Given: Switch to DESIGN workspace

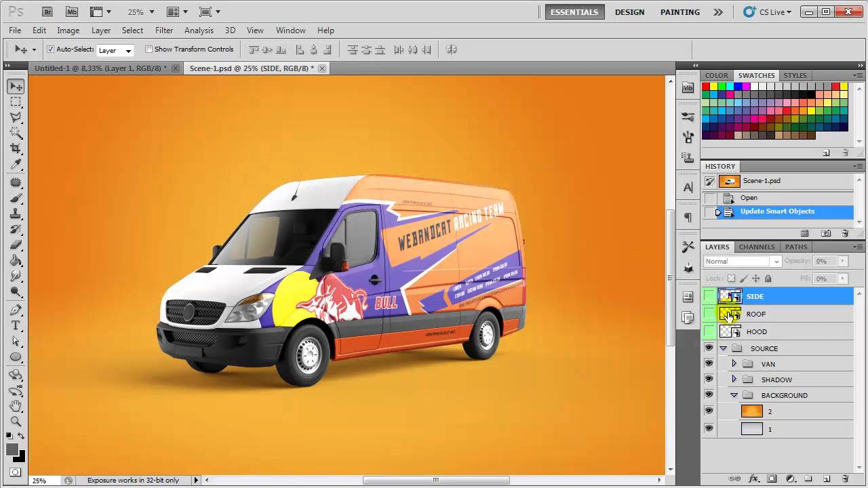Looking at the screenshot, I should (630, 12).
